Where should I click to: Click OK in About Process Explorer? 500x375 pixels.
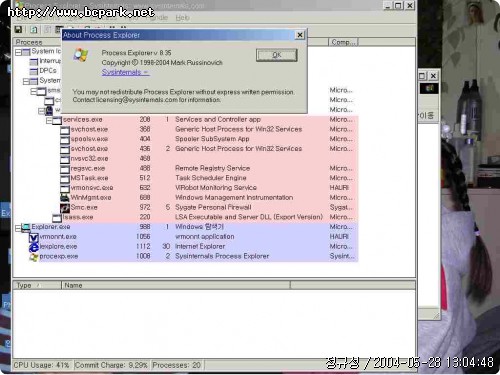[x=276, y=55]
